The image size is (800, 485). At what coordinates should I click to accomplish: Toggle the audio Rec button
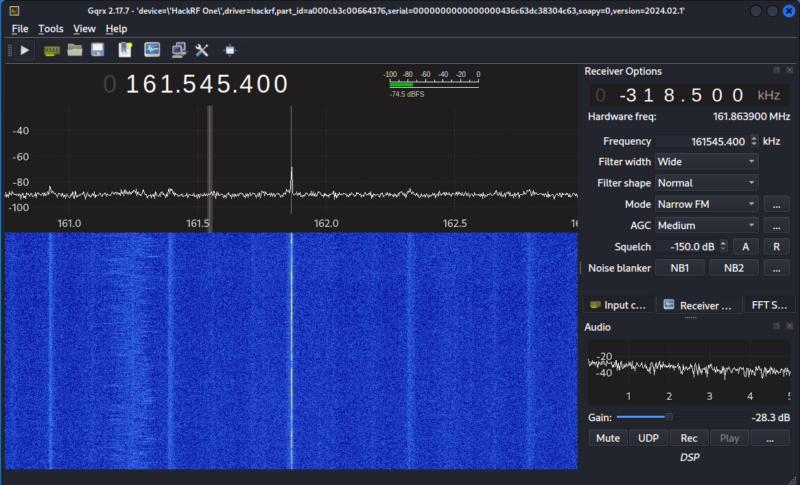[688, 438]
